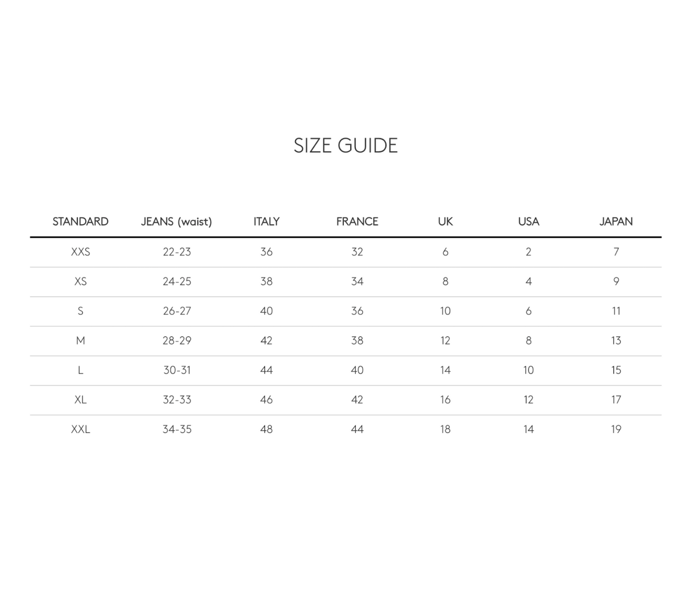Select the UK column header
Viewport: 690px width, 616px height.
click(445, 222)
